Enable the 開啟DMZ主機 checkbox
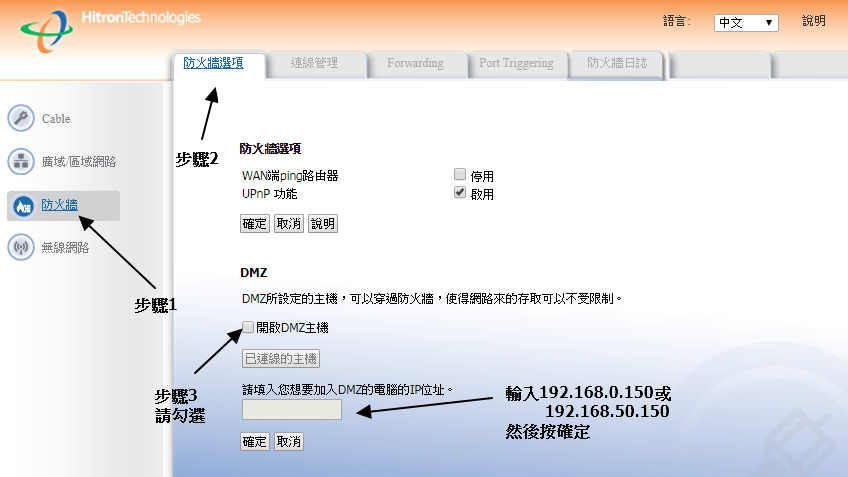This screenshot has height=477, width=848. (248, 327)
